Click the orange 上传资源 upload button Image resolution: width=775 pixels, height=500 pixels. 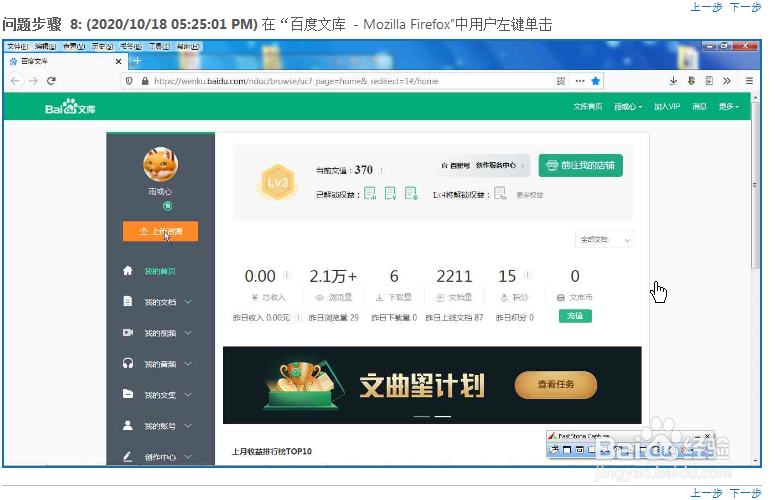[160, 231]
